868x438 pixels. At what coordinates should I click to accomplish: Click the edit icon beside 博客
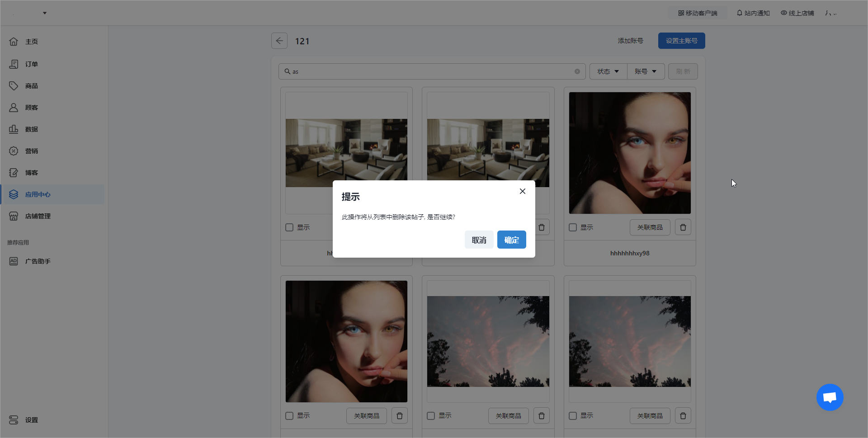[14, 173]
